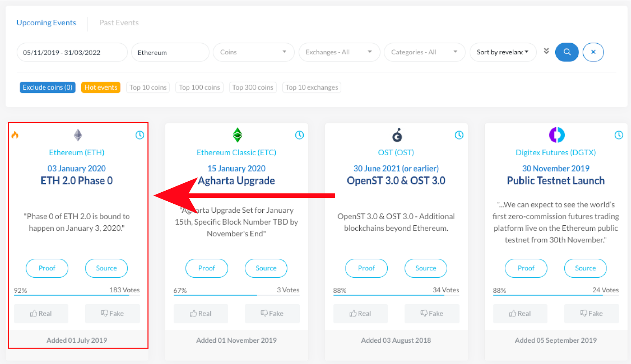Screen dimensions: 631x364
Task: Vote Real on Agharta Upgrade event
Action: tap(201, 314)
